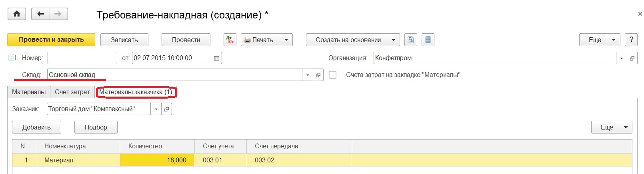Switch to the Счет затрат tab
The width and height of the screenshot is (644, 174).
[x=72, y=92]
